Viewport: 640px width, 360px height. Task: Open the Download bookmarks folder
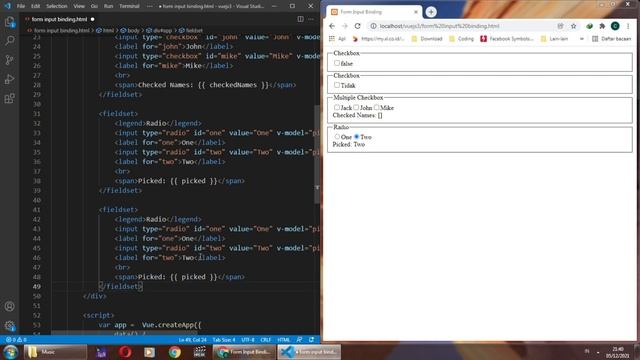coord(427,39)
